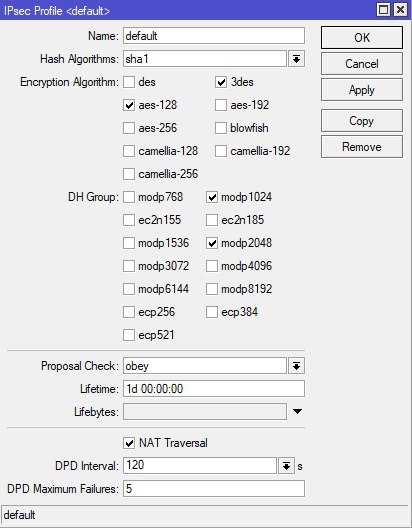Enable DH group ecp256

point(129,312)
